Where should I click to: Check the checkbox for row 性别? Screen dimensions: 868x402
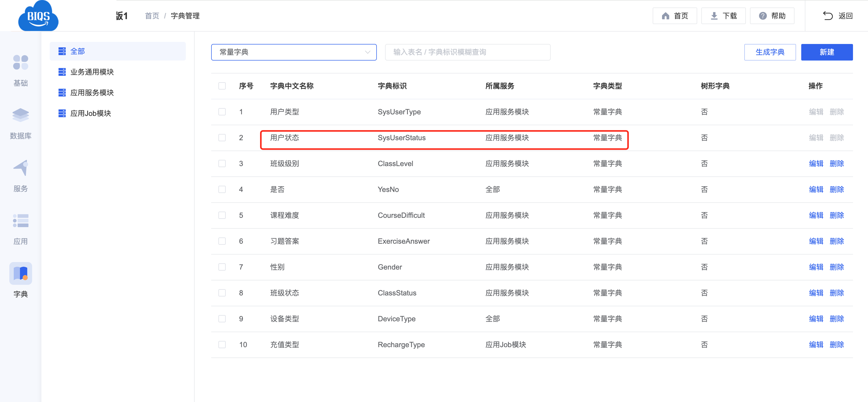click(222, 267)
